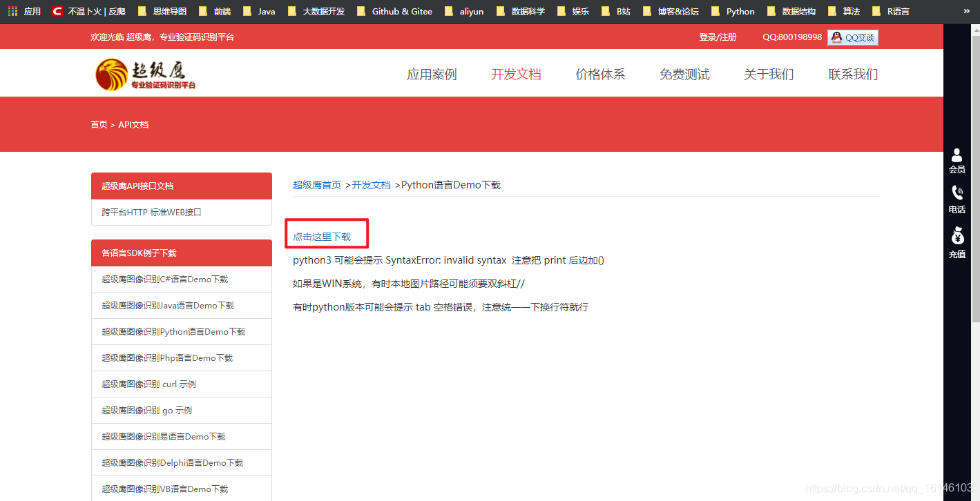The width and height of the screenshot is (980, 501).
Task: Open the 算法 bookmark folder
Action: (x=844, y=11)
